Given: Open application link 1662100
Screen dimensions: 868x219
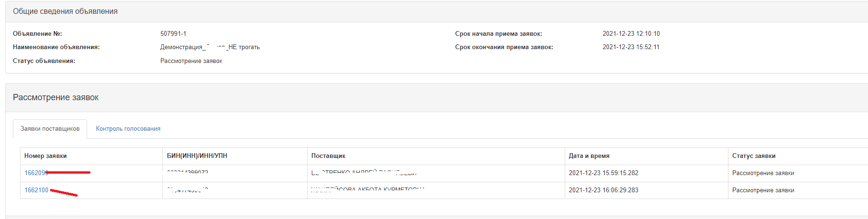Looking at the screenshot, I should tap(36, 190).
